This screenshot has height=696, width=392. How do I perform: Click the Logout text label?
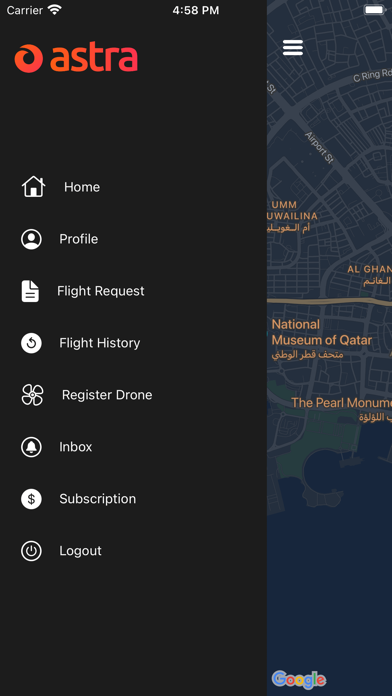point(80,551)
